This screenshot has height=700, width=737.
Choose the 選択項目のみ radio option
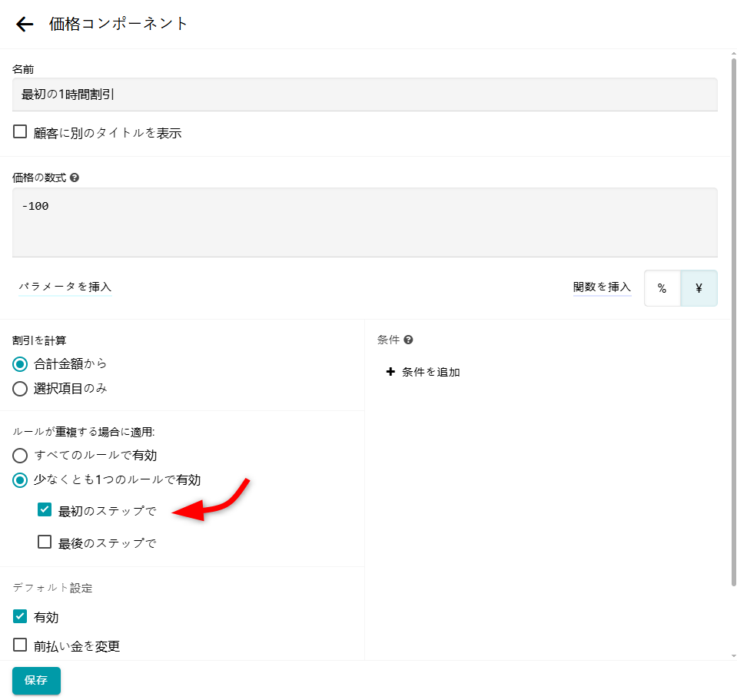(x=20, y=389)
